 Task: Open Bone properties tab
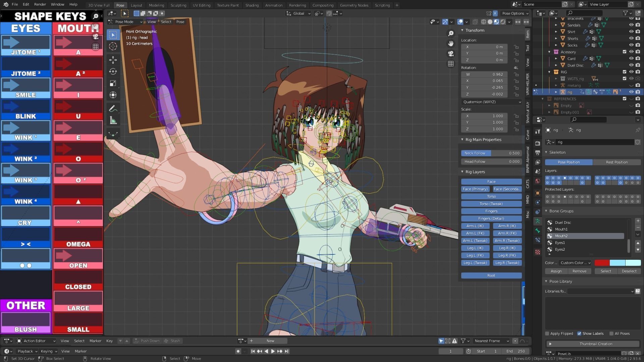coord(538,231)
